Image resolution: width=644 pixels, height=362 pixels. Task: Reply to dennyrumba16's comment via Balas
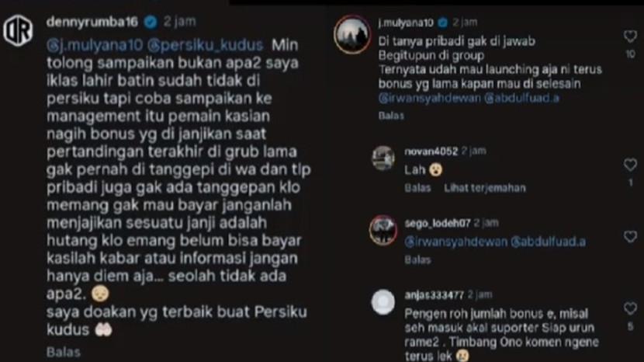point(64,352)
